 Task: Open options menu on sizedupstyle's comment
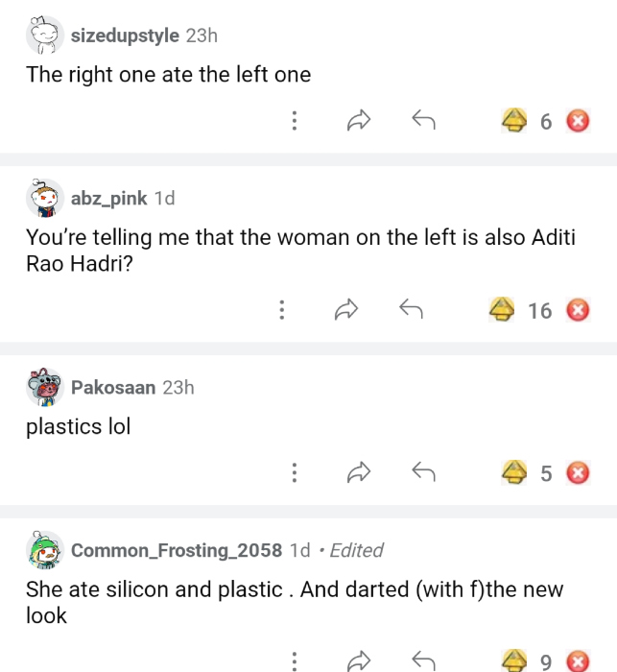click(295, 121)
